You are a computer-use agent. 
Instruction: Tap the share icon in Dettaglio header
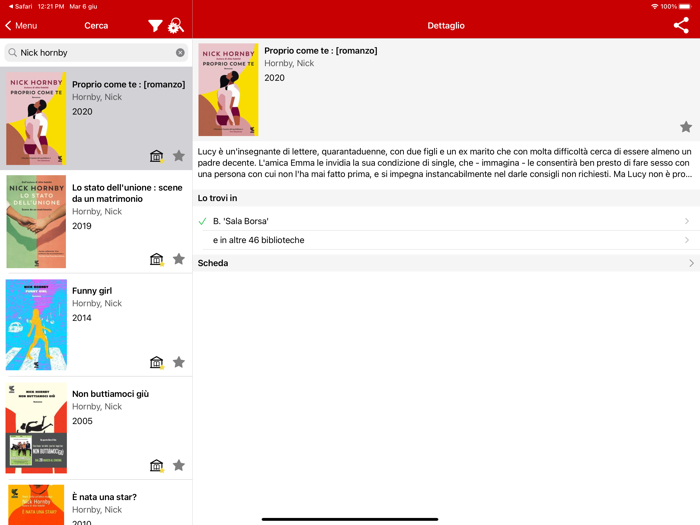681,25
